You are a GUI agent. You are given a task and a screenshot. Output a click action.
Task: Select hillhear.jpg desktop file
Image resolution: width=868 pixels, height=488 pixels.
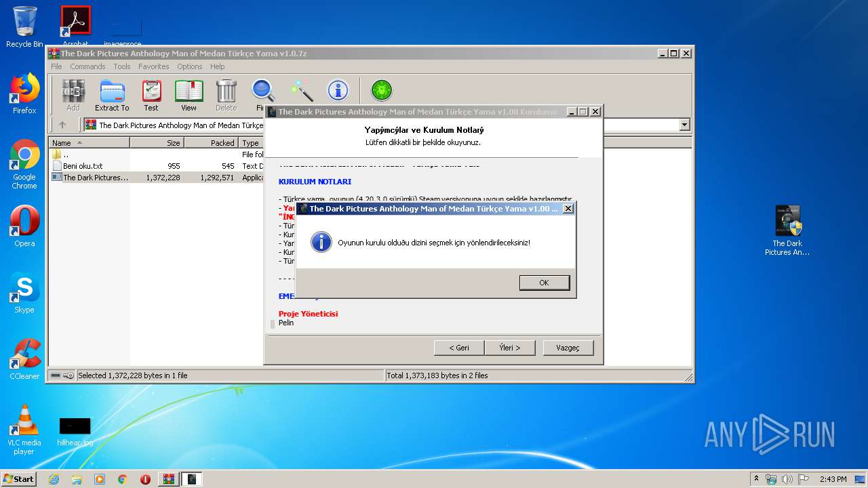click(x=75, y=431)
